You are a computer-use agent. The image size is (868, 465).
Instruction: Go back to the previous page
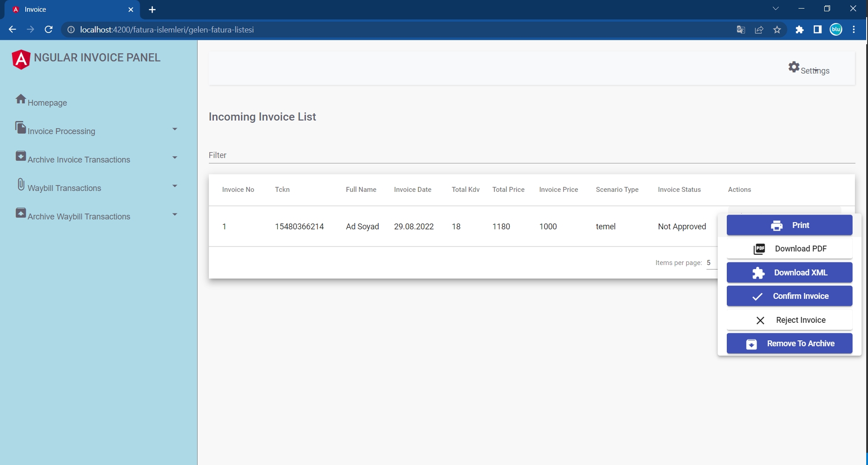[x=12, y=30]
